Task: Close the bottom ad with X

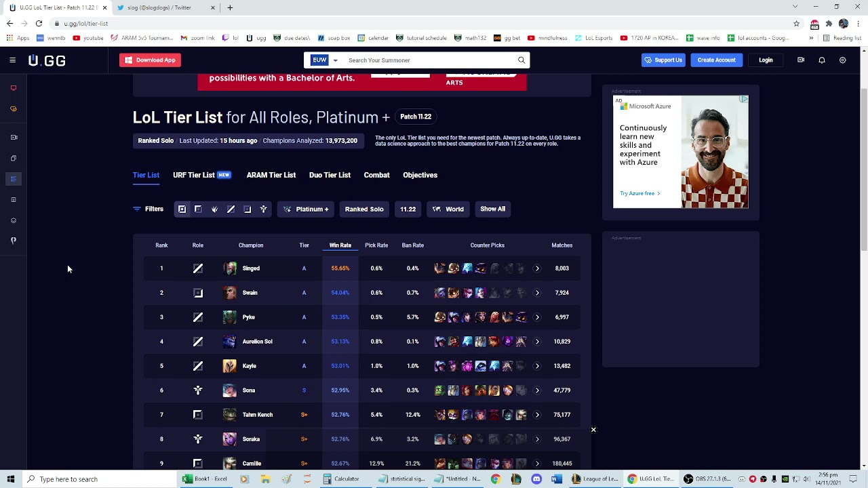Action: point(593,430)
